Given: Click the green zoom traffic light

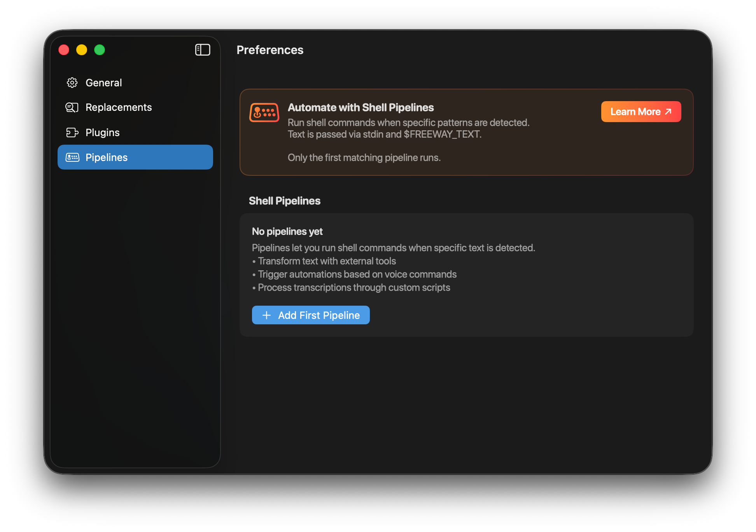Looking at the screenshot, I should [x=100, y=50].
